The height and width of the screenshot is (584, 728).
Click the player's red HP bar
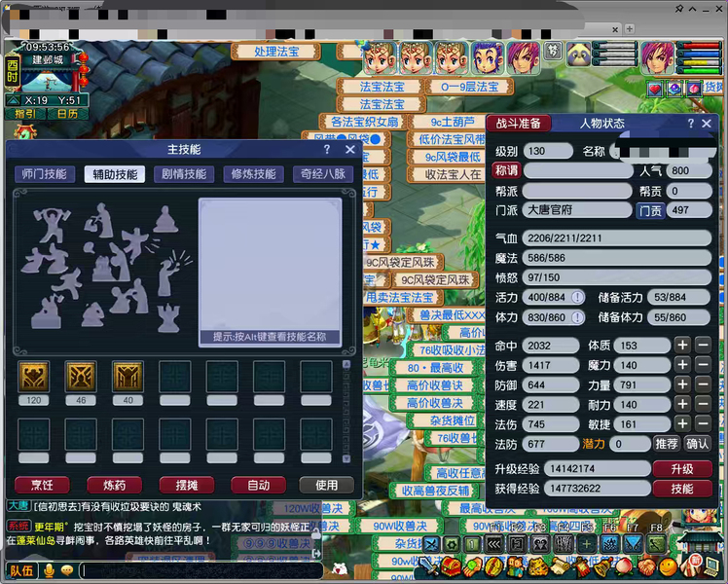(699, 46)
